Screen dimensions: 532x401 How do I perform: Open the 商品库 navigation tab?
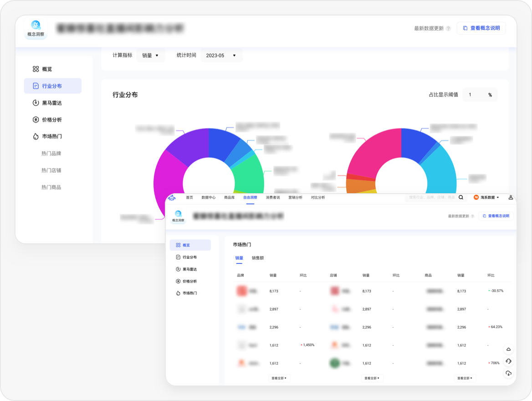click(x=230, y=197)
